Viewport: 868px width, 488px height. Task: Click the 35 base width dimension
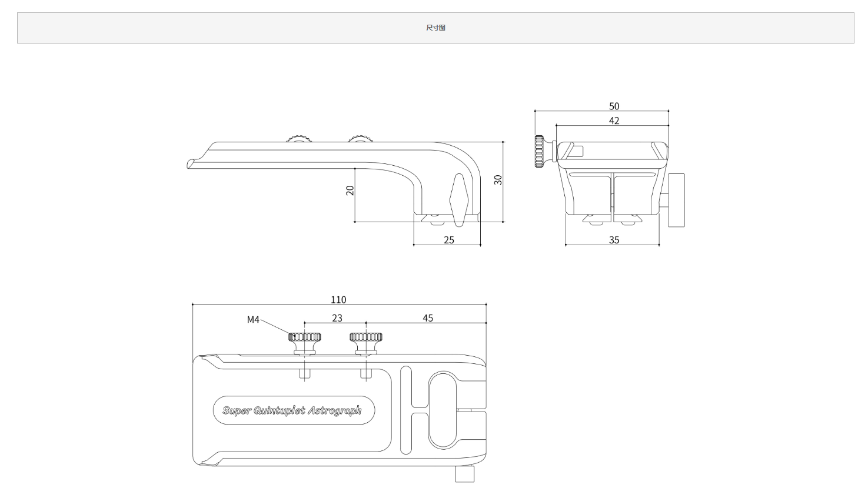[x=614, y=240]
